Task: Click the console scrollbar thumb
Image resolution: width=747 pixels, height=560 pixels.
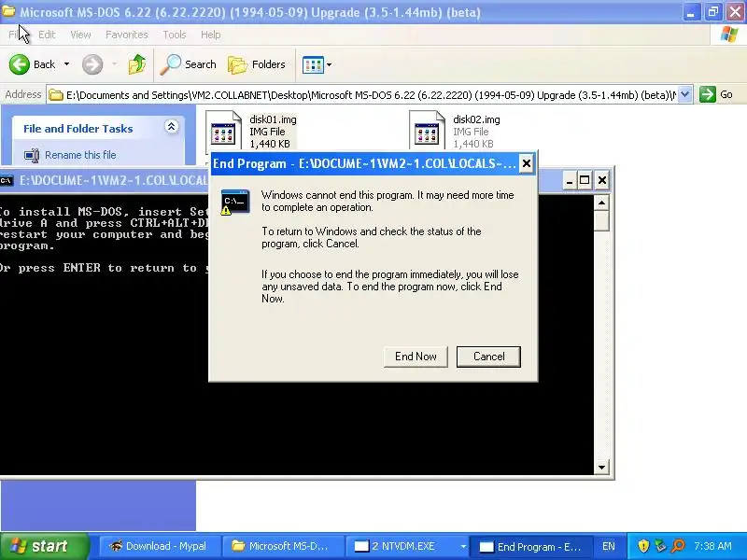Action: [x=601, y=221]
